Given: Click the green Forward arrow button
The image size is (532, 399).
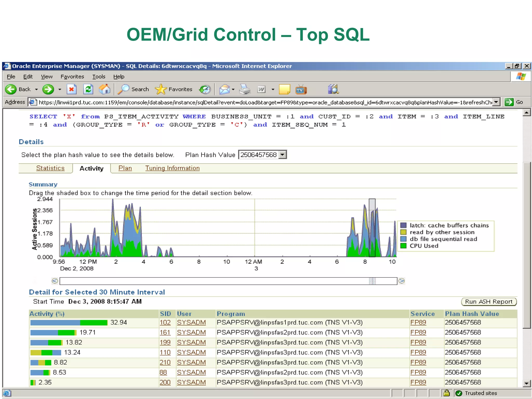Looking at the screenshot, I should pyautogui.click(x=48, y=89).
